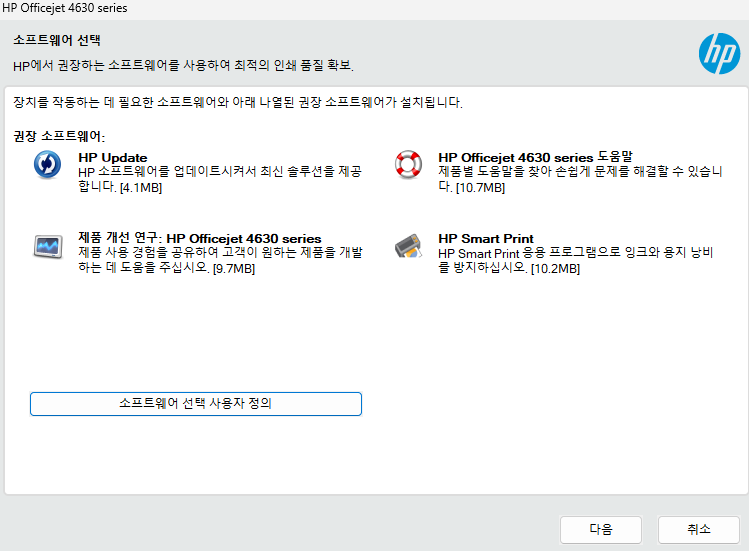
Task: Select '제품 개선 연구: HP Officejet 4630 series' title
Action: tap(200, 238)
